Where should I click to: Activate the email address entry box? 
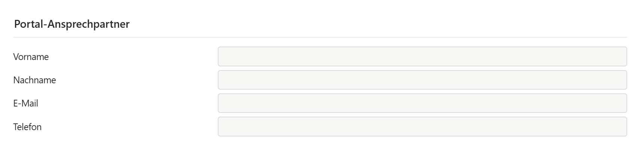point(422,103)
